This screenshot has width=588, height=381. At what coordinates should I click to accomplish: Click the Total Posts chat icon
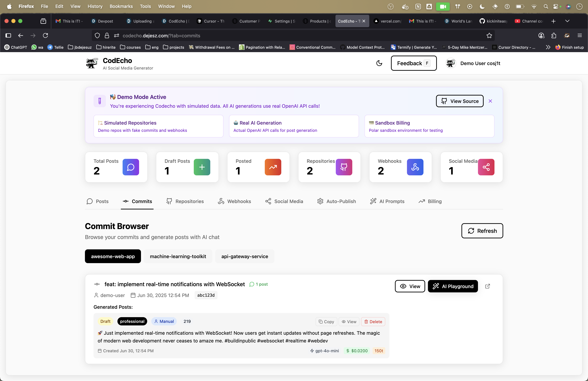pyautogui.click(x=131, y=167)
